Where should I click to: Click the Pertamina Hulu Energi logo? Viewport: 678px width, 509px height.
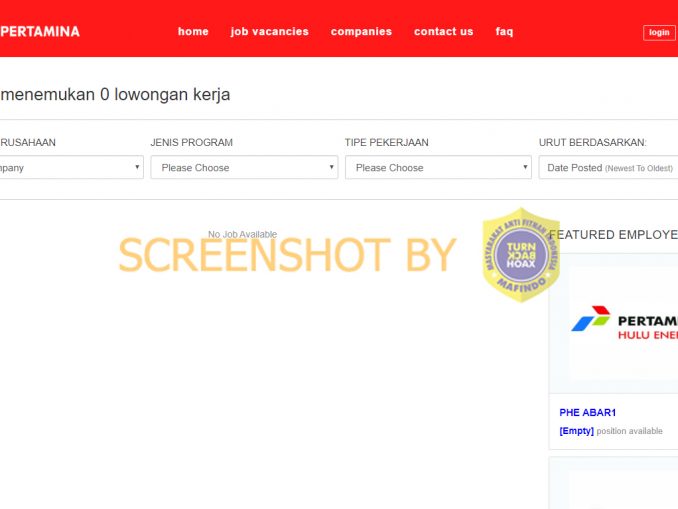pyautogui.click(x=624, y=323)
